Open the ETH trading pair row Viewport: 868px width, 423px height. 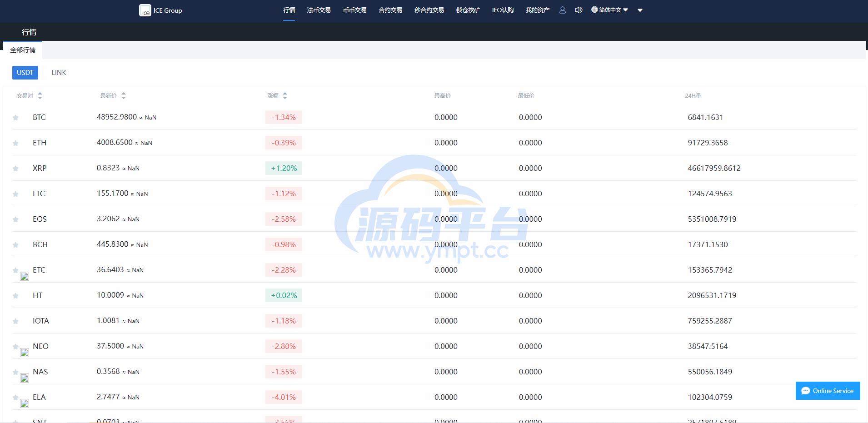[434, 143]
